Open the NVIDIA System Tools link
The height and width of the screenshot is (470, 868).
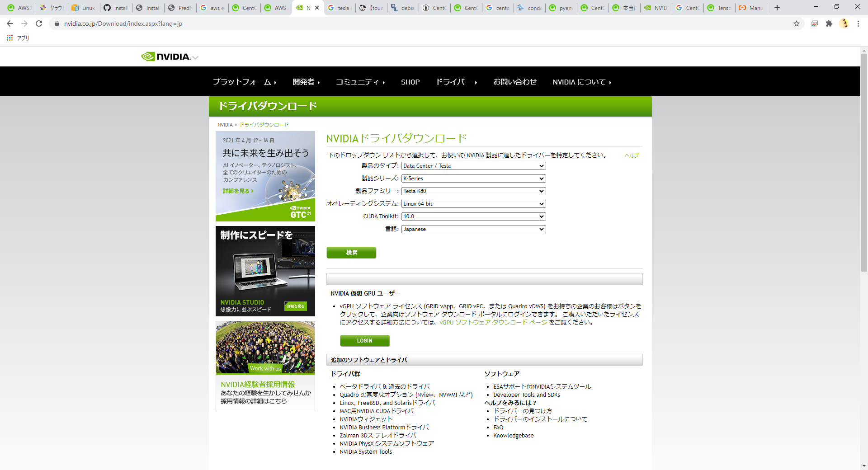[x=366, y=451]
